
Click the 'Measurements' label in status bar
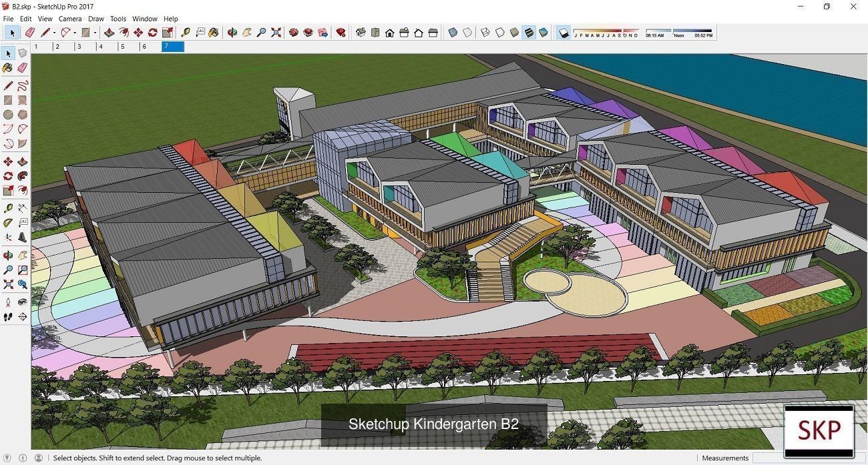click(x=725, y=458)
